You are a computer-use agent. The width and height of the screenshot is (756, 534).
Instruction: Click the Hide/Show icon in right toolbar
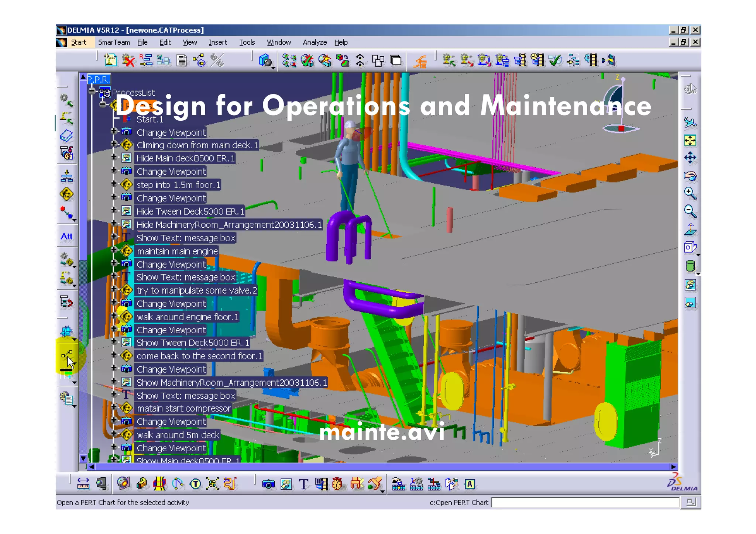[690, 285]
